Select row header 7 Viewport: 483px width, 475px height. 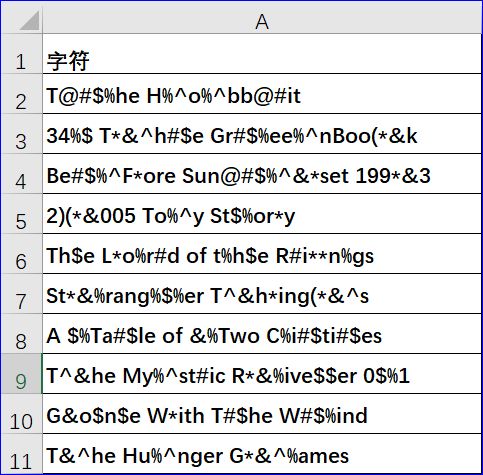(x=22, y=294)
